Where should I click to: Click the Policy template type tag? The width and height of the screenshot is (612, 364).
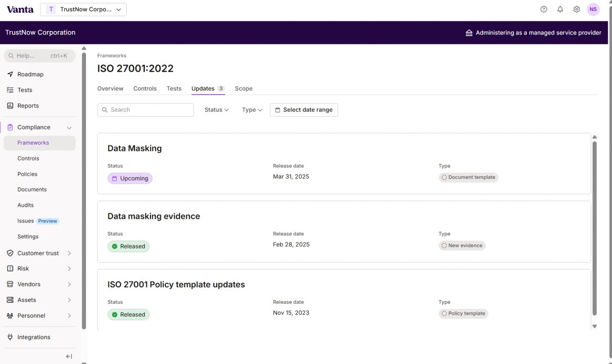click(x=463, y=314)
